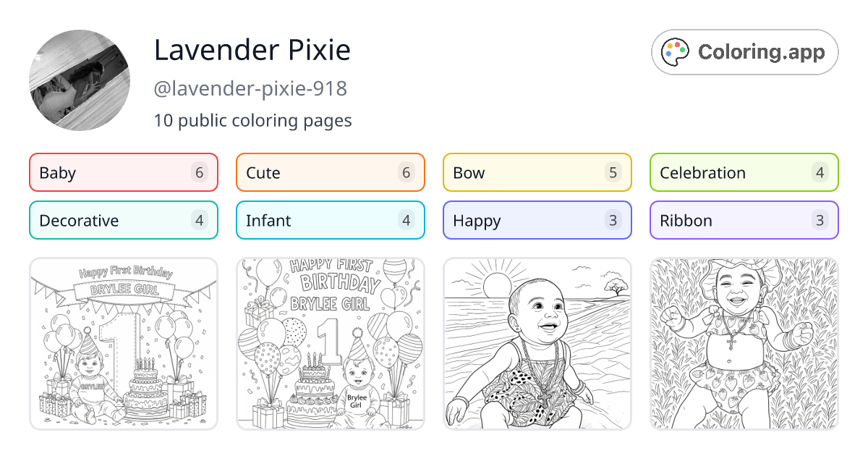Open the balloon-filled Happy First Birthday page
The width and height of the screenshot is (868, 456).
[330, 344]
